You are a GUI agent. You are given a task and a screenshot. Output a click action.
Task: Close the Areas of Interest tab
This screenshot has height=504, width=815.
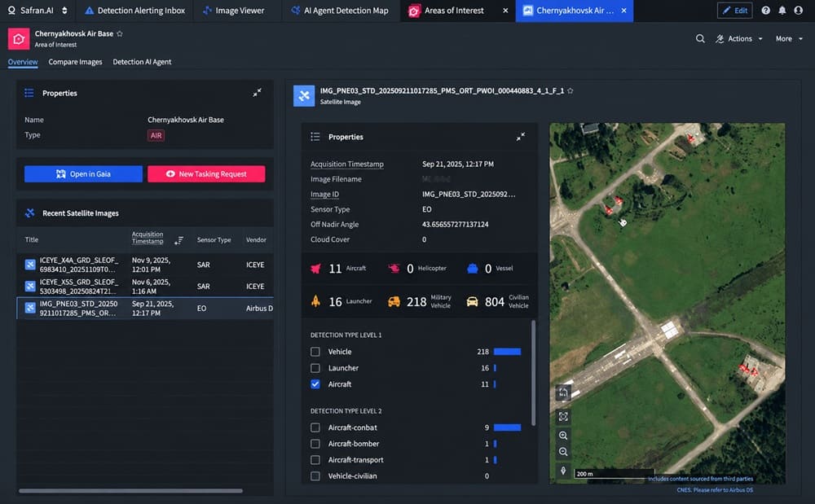(505, 11)
